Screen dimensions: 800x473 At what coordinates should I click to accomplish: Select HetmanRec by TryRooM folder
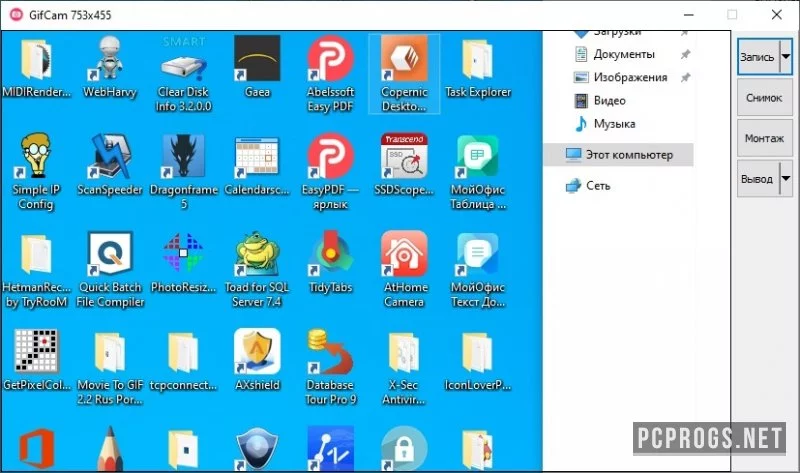[x=36, y=270]
